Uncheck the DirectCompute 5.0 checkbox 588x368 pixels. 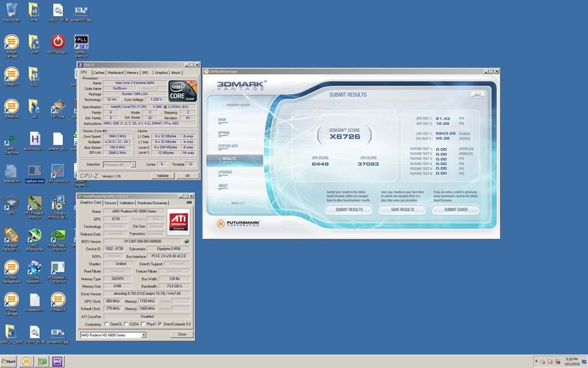click(160, 324)
